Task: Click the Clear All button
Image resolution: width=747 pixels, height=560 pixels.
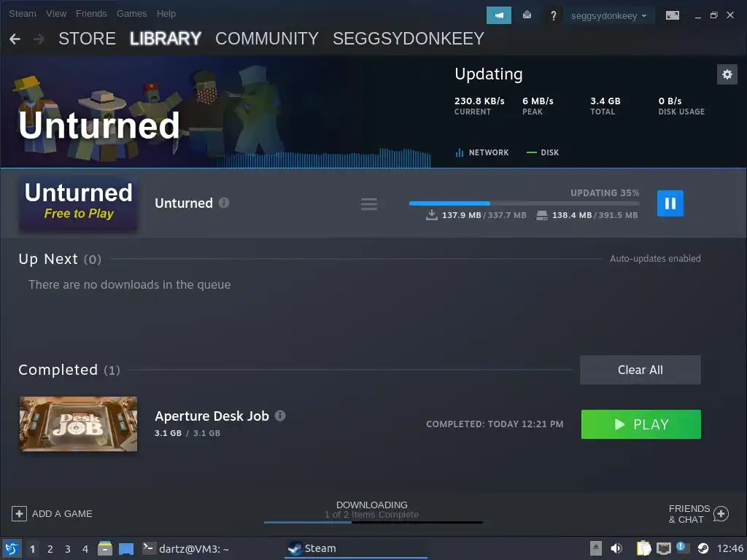Action: click(640, 370)
